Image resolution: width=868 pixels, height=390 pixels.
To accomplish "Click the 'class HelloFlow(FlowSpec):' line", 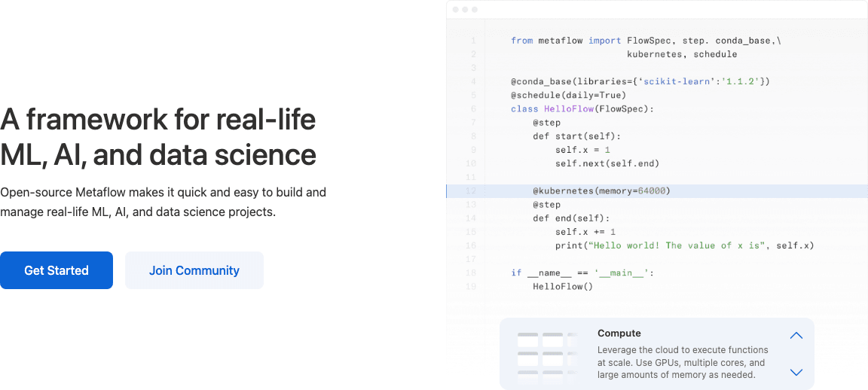I will pyautogui.click(x=582, y=109).
